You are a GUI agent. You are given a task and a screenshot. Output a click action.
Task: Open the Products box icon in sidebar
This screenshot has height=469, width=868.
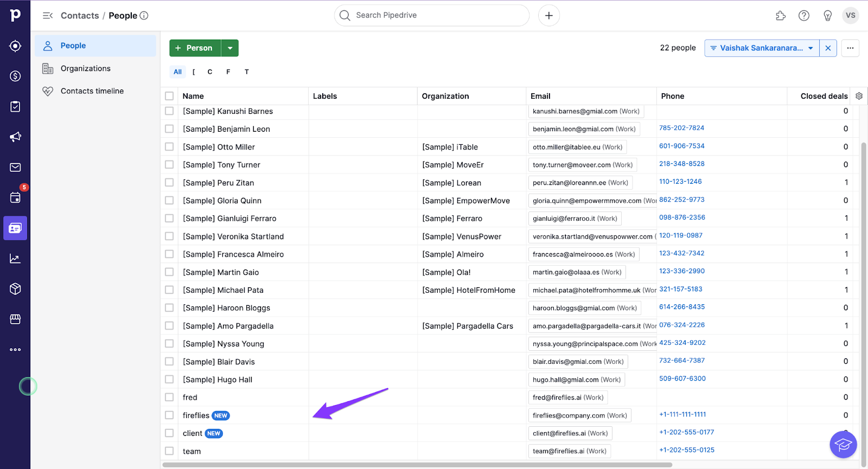[x=15, y=289]
